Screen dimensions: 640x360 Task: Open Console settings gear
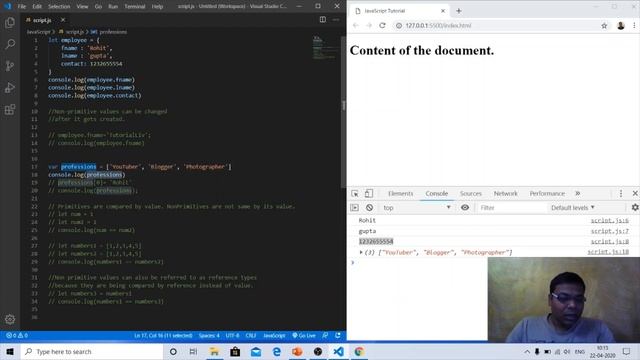tap(635, 207)
